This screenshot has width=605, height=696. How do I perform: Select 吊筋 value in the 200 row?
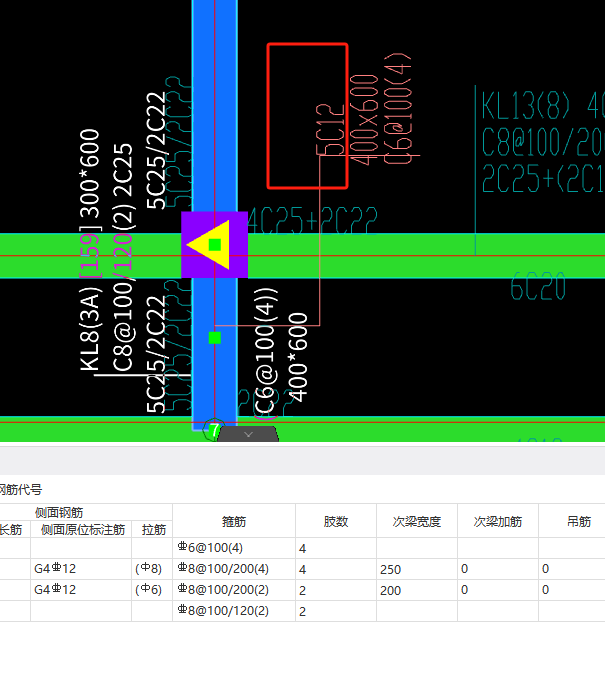click(x=572, y=590)
